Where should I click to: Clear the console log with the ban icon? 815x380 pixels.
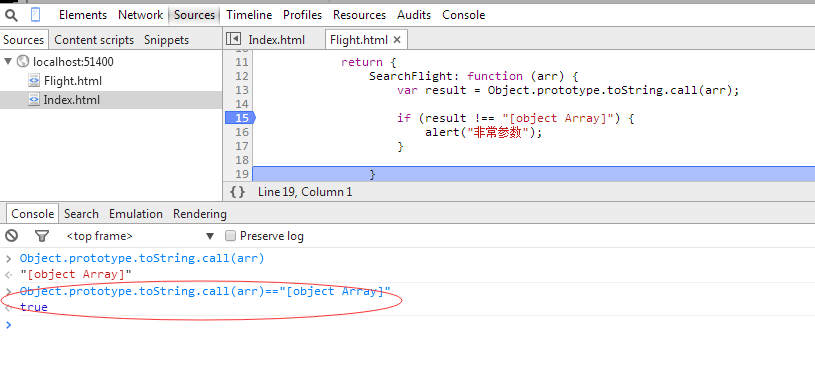coord(11,236)
